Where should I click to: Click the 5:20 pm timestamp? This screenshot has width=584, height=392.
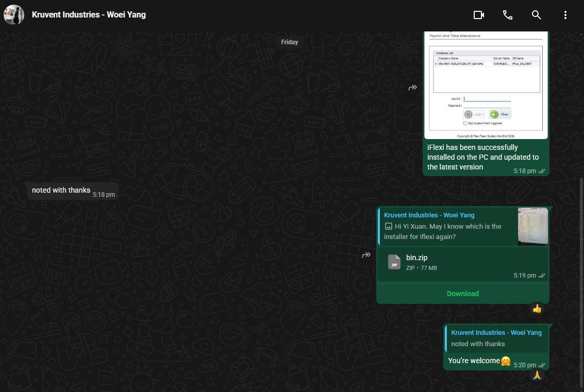525,365
